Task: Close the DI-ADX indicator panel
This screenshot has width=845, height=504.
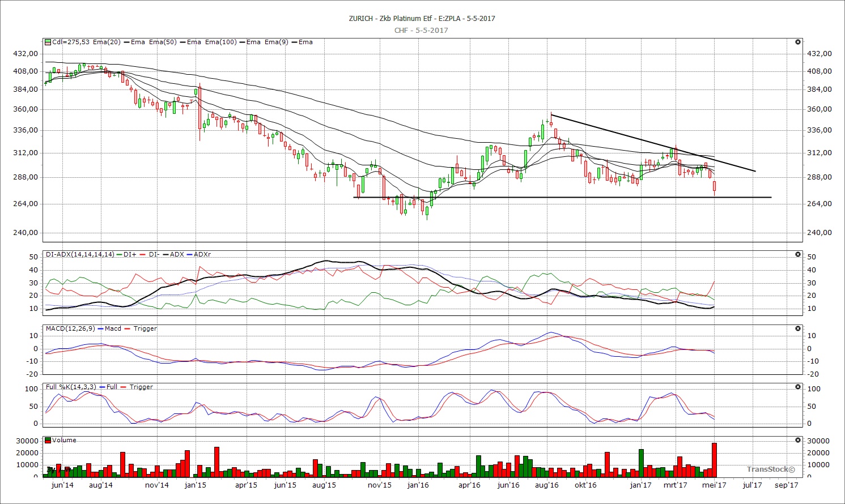Action: click(798, 254)
